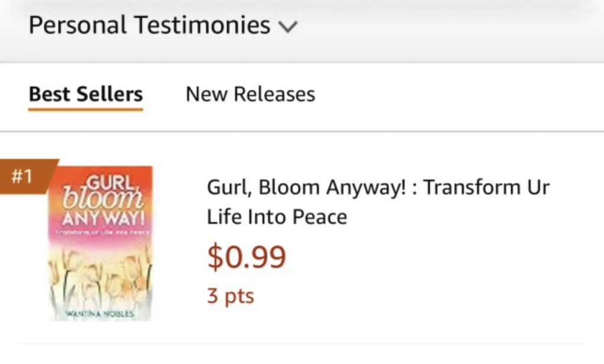This screenshot has width=604, height=364.
Task: Click 'Life Into Peace' in the title
Action: (277, 217)
